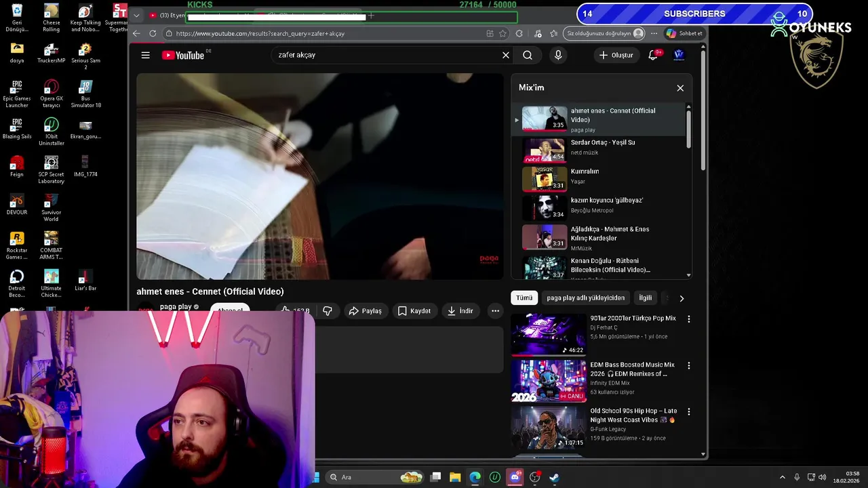This screenshot has height=488, width=868.
Task: Open Discord from the taskbar
Action: pyautogui.click(x=515, y=477)
